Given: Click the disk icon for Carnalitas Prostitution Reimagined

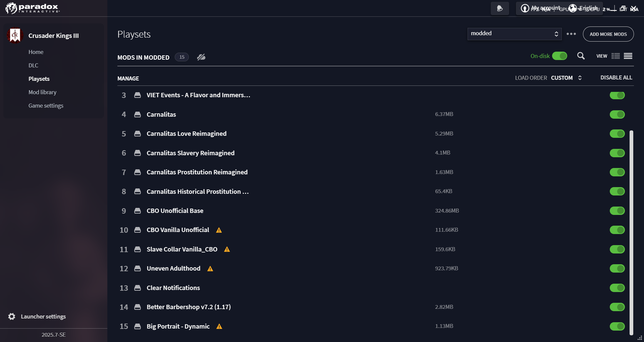Looking at the screenshot, I should (138, 172).
